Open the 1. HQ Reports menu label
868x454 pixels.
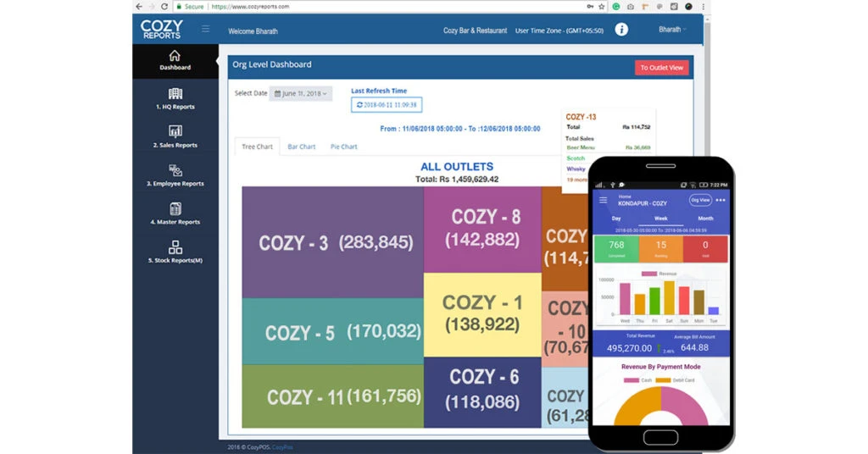[175, 107]
